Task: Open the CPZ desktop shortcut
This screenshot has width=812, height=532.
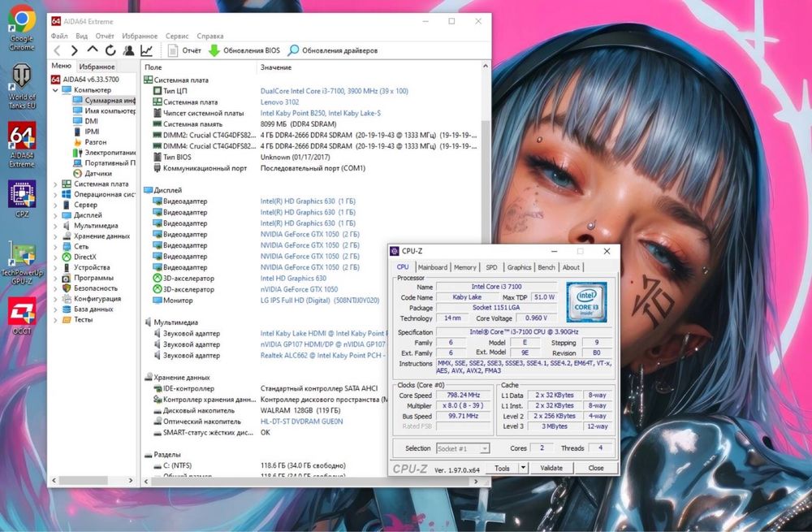Action: pyautogui.click(x=22, y=198)
